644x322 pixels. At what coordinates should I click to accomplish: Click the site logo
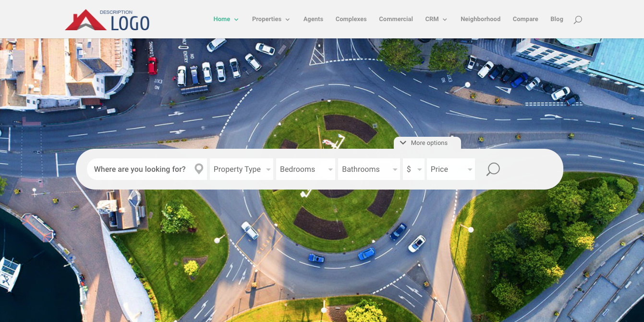pos(107,20)
